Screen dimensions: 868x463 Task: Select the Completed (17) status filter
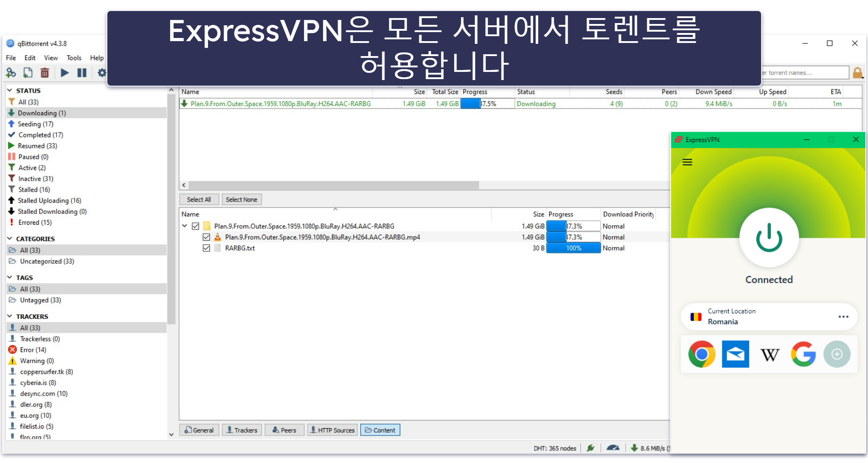(41, 135)
